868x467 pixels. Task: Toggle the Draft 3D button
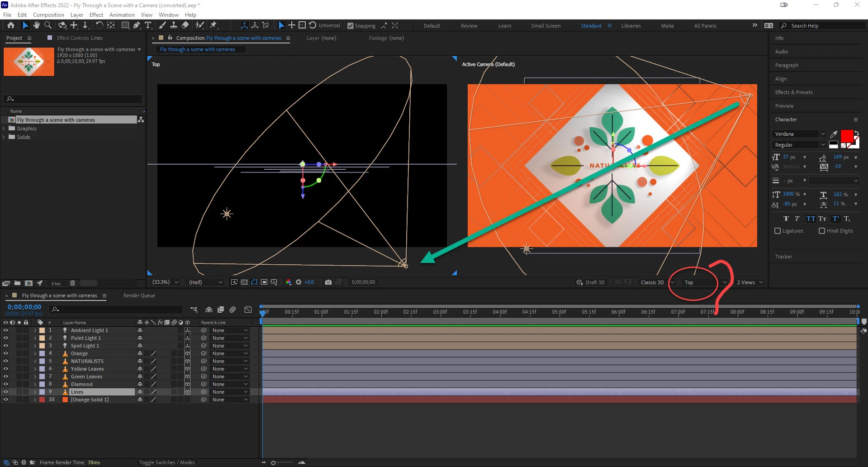(x=590, y=282)
